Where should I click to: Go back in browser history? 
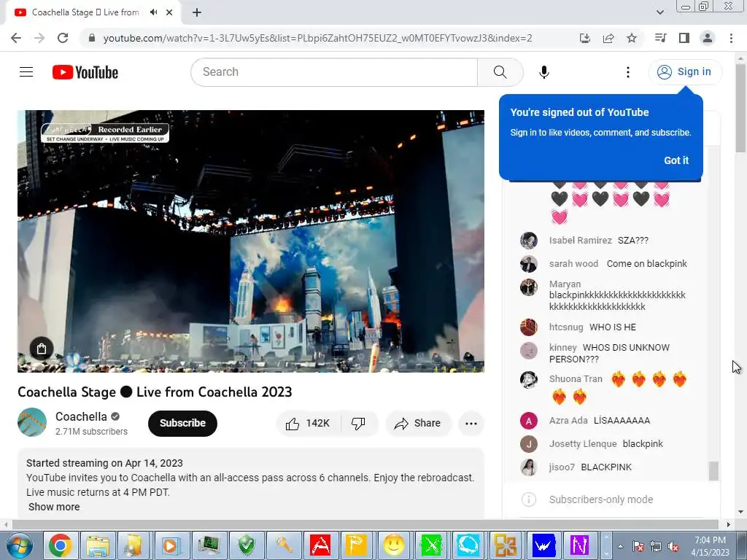(16, 38)
